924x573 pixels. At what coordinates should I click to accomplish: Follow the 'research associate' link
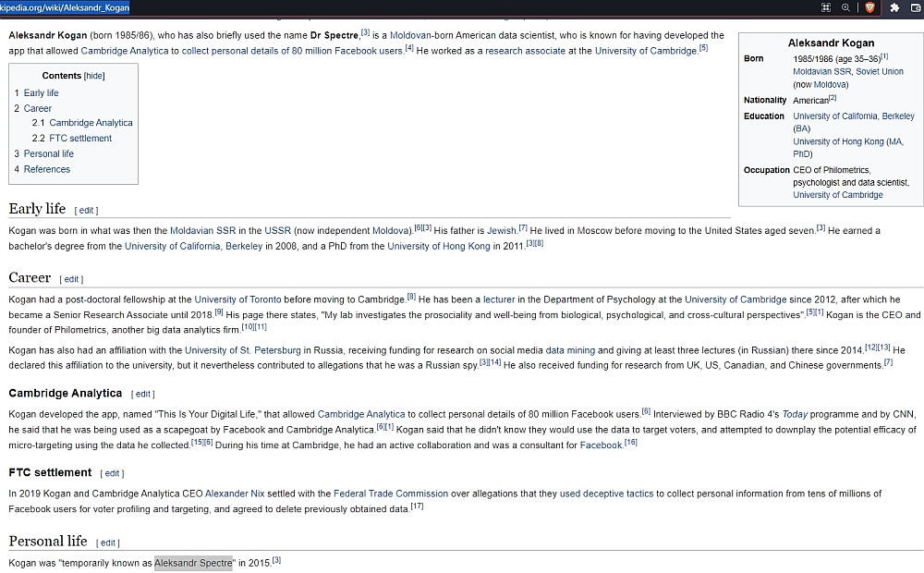point(525,51)
